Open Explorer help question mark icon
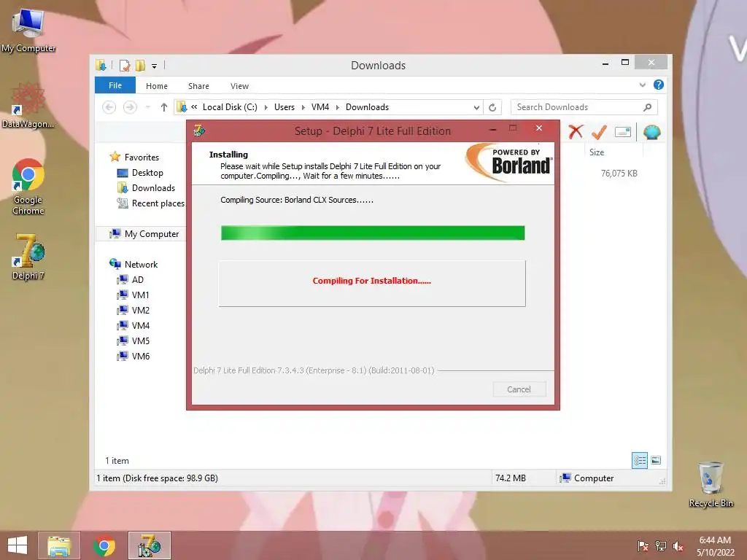747x560 pixels. [659, 85]
